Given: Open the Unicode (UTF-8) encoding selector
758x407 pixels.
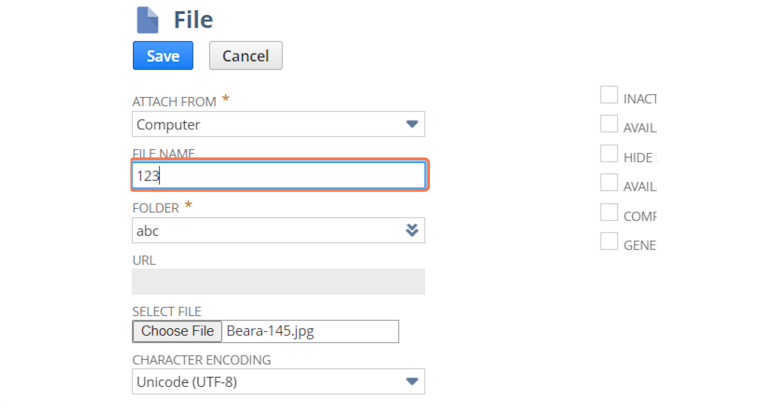Looking at the screenshot, I should [278, 381].
